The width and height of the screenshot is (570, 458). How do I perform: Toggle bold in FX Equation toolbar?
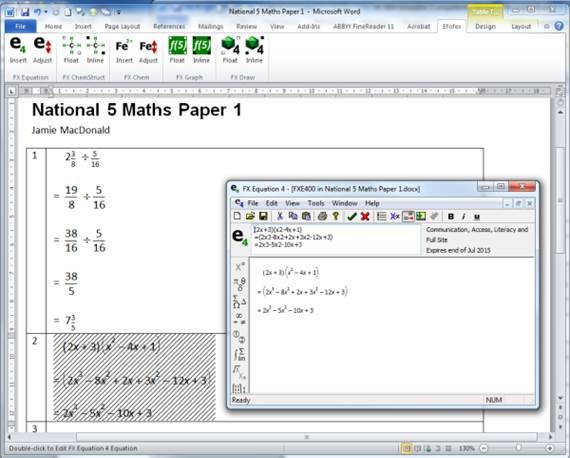[451, 217]
